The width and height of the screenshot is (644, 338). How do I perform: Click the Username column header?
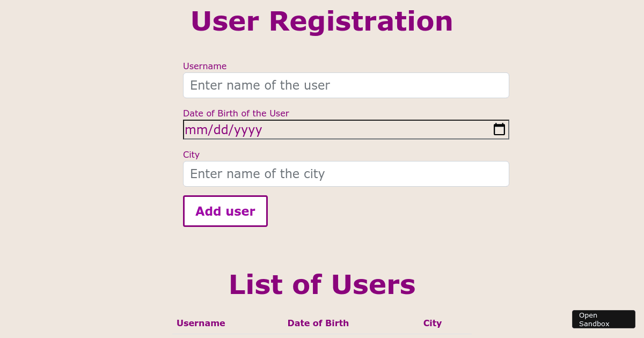tap(201, 323)
